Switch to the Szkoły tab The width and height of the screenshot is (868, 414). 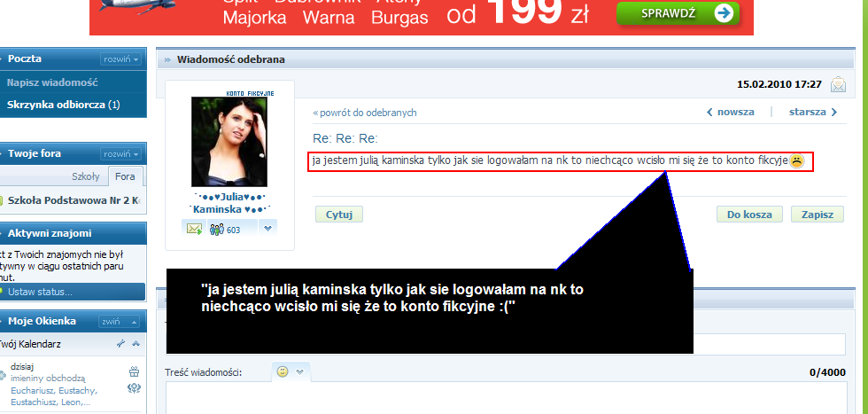point(85,176)
